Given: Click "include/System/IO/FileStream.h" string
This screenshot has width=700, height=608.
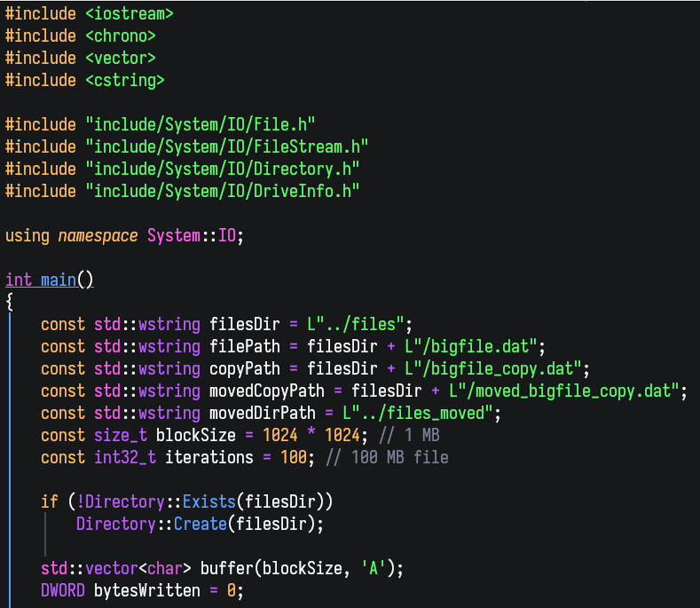Looking at the screenshot, I should 227,147.
